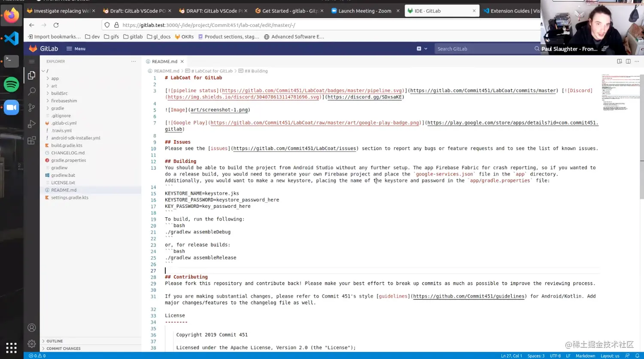Open the Search view in the activity bar
The image size is (644, 359).
pyautogui.click(x=31, y=91)
